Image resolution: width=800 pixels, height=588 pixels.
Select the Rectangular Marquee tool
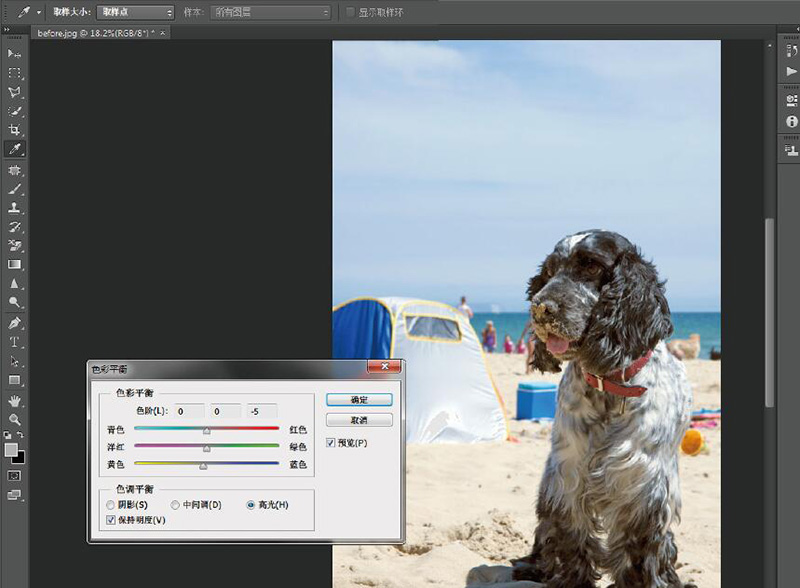[14, 73]
